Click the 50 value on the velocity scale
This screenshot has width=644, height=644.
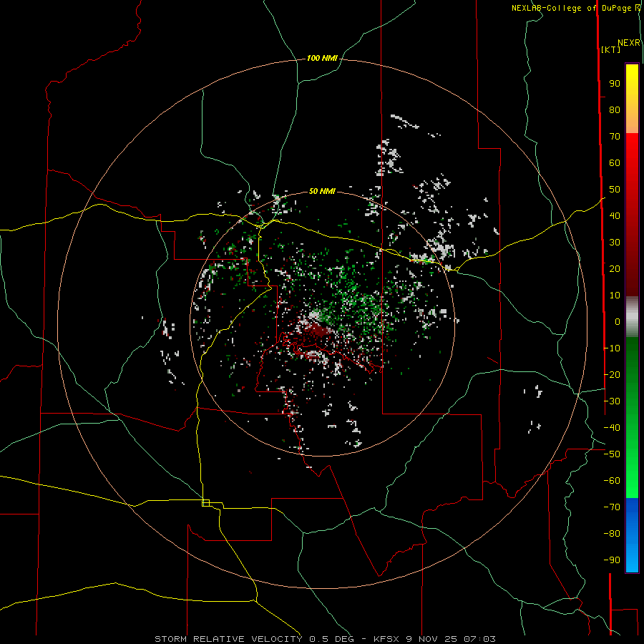(x=615, y=190)
